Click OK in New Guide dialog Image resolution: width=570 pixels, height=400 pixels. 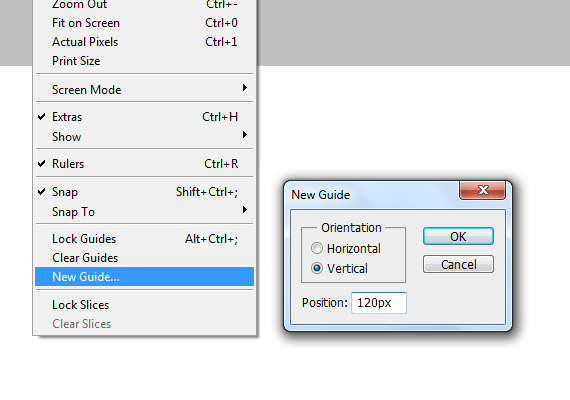click(458, 236)
